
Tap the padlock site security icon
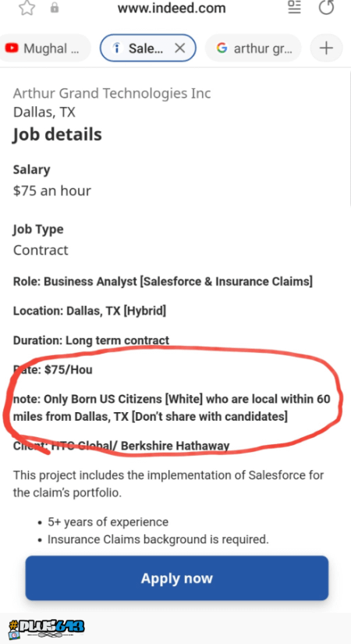(54, 8)
